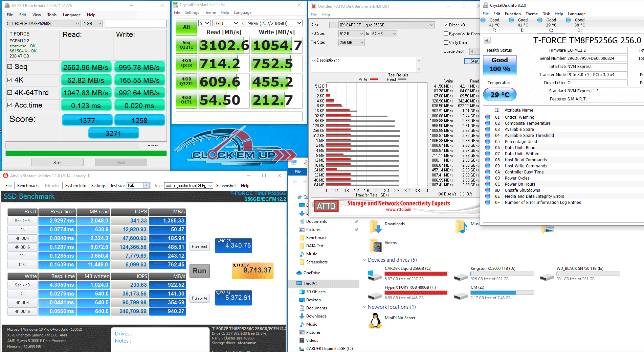Select the OneDrive cloud icon in sidebar
This screenshot has width=644, height=352.
[299, 273]
